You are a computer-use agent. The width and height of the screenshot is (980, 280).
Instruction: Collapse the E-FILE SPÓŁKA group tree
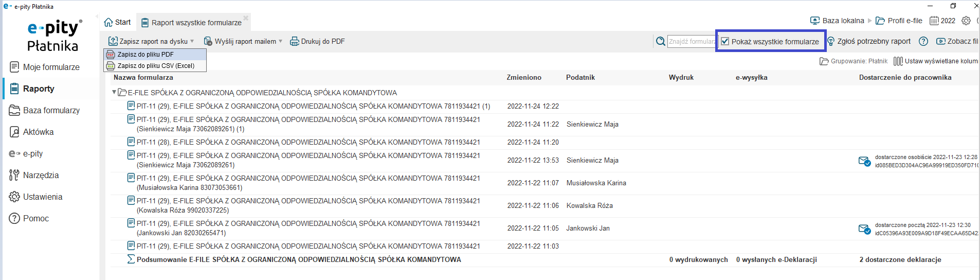pyautogui.click(x=114, y=93)
